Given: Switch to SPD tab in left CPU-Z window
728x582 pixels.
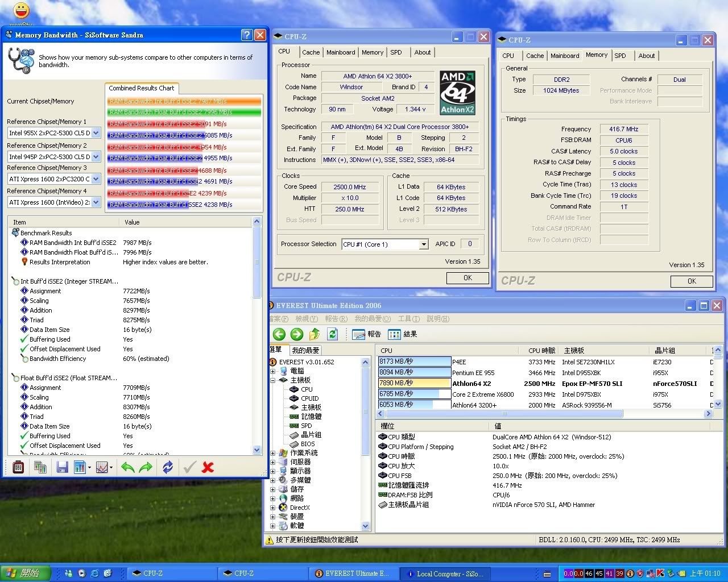Looking at the screenshot, I should point(396,52).
